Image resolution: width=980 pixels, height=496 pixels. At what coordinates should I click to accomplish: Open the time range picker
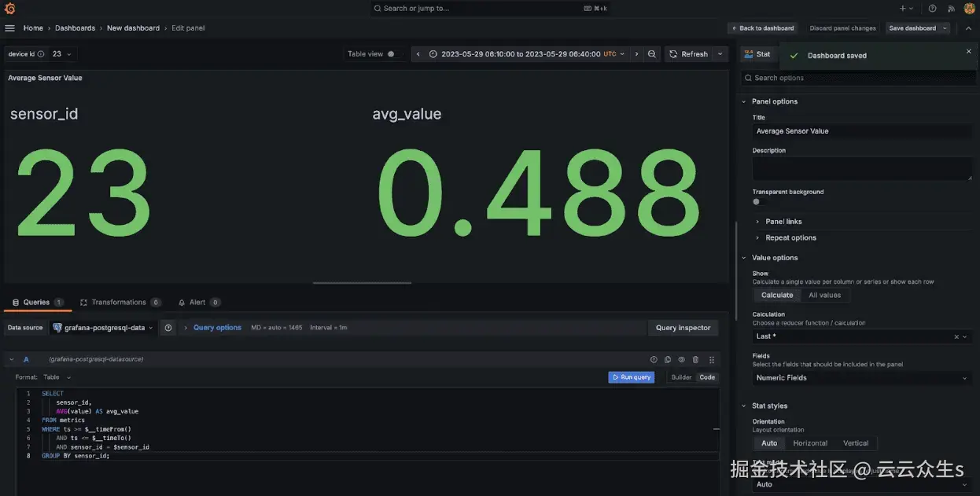click(x=527, y=54)
